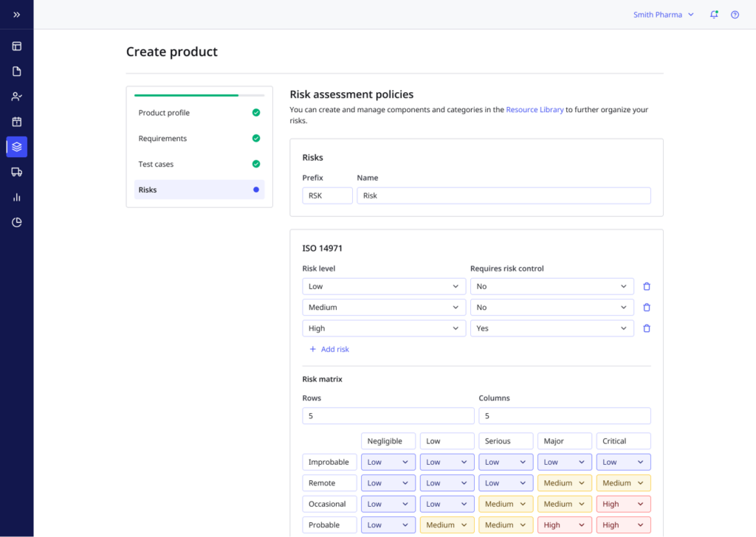Delete the Low risk level row

pyautogui.click(x=647, y=286)
